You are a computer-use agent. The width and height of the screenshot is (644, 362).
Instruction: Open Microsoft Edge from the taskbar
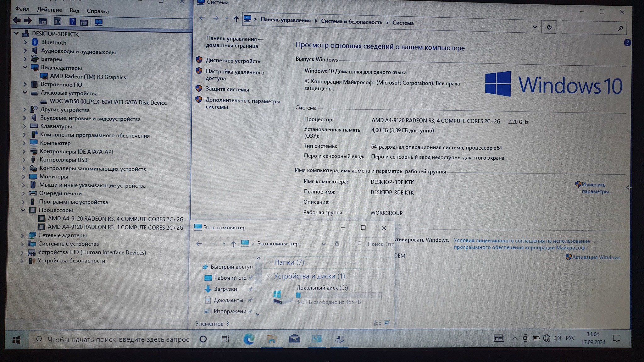point(249,339)
